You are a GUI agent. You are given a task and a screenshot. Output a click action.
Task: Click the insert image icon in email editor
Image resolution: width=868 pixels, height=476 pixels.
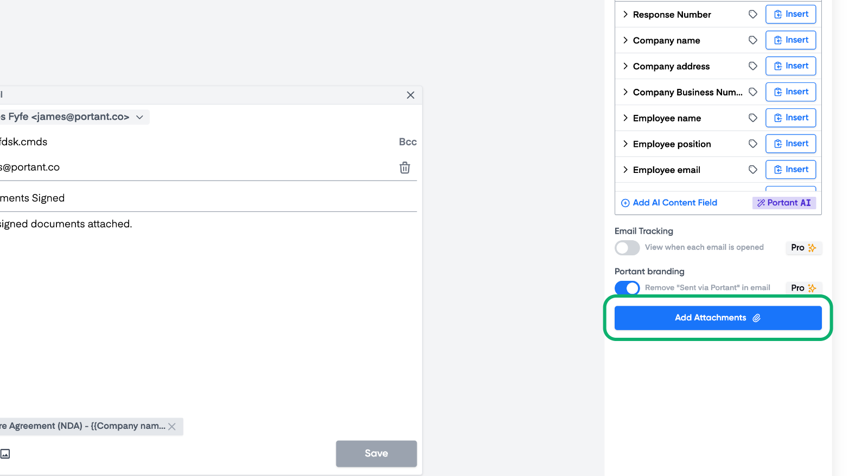pyautogui.click(x=5, y=454)
